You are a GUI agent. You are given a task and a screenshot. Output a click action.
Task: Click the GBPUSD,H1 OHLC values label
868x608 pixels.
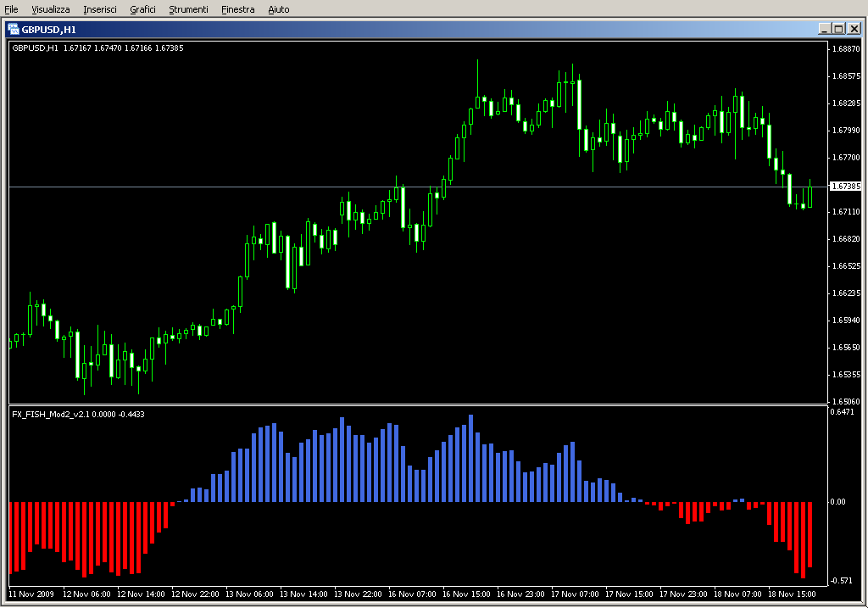[97, 48]
